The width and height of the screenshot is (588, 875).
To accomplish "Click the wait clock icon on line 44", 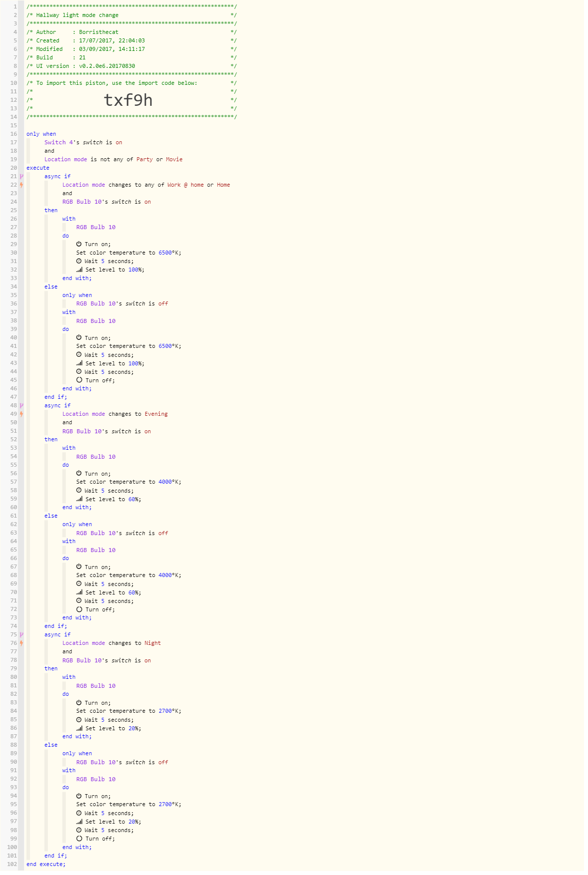I will (79, 371).
